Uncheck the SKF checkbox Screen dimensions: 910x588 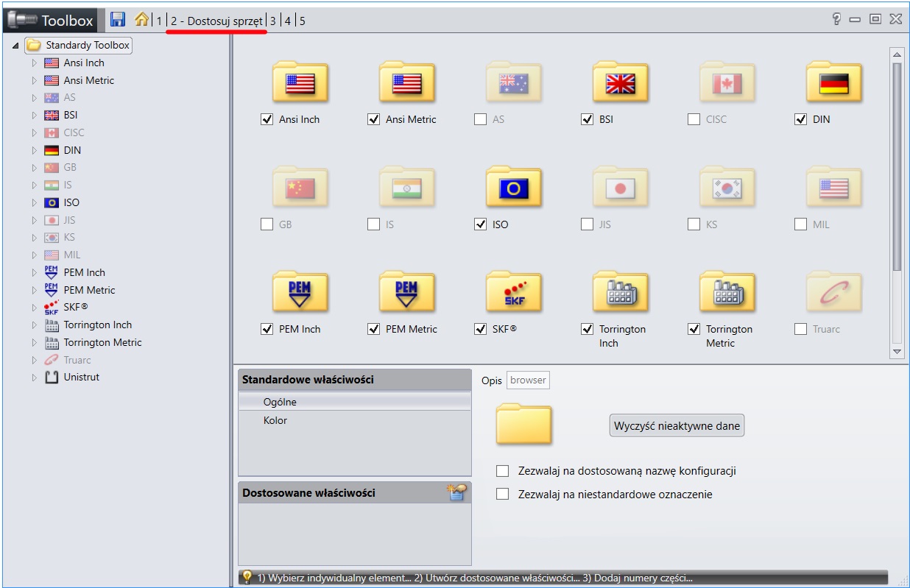[x=481, y=329]
